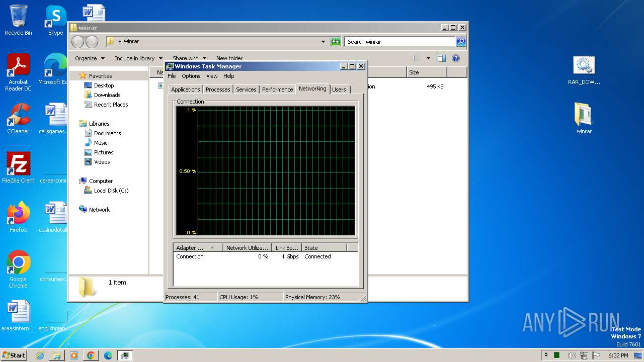Open Task Manager File menu

click(x=172, y=76)
